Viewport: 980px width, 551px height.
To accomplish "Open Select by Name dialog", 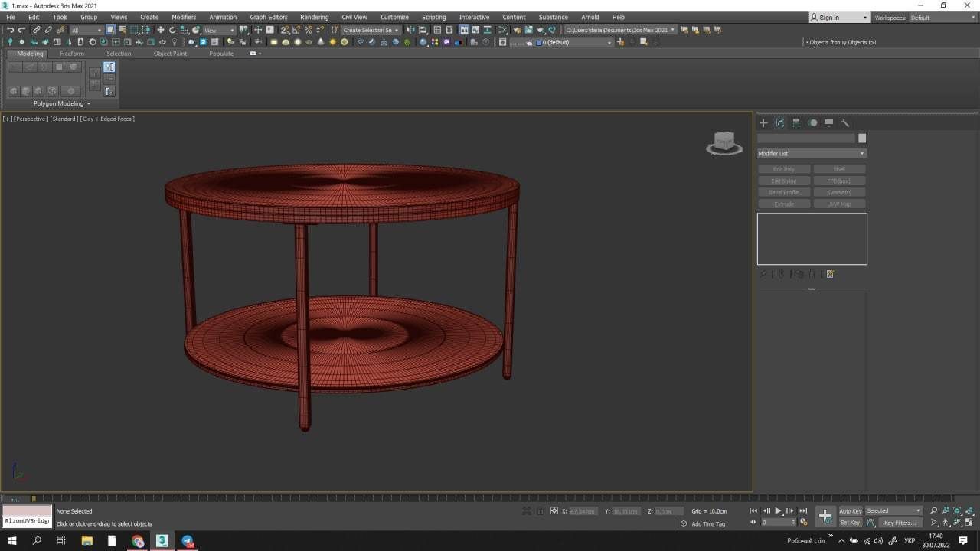I will point(122,30).
